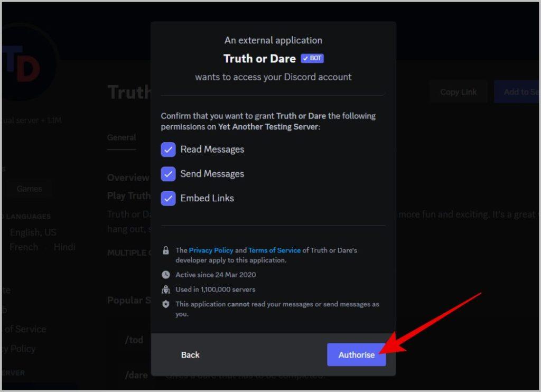
Task: Click the 'Truth or Dare' dialog title
Action: click(259, 59)
